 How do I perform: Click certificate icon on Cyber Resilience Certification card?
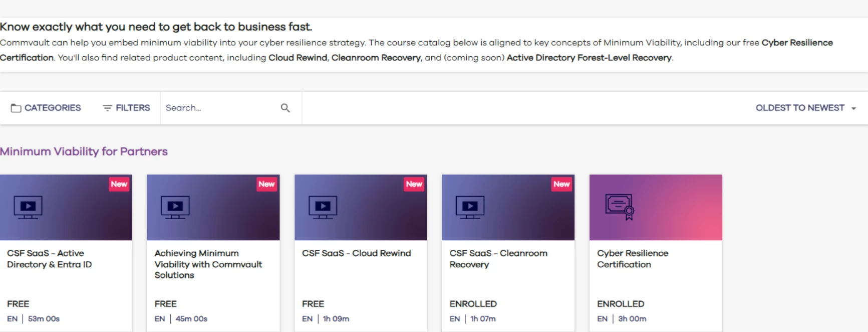tap(620, 207)
